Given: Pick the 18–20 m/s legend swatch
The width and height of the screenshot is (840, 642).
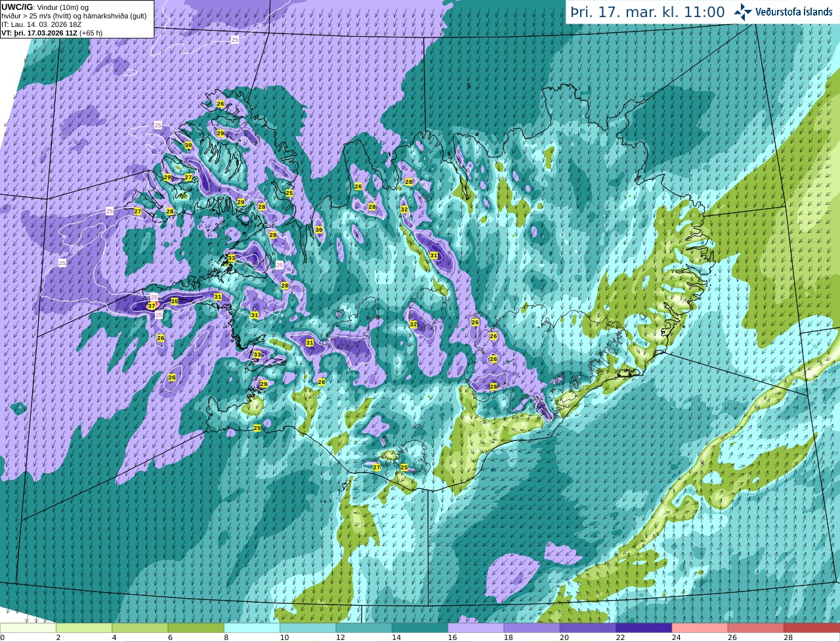Looking at the screenshot, I should (532, 628).
